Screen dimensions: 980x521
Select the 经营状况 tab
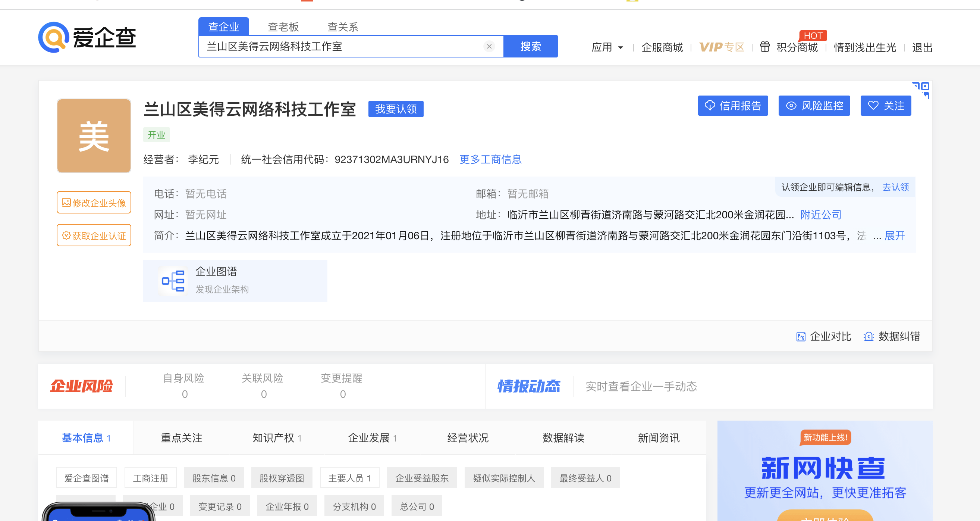coord(468,438)
